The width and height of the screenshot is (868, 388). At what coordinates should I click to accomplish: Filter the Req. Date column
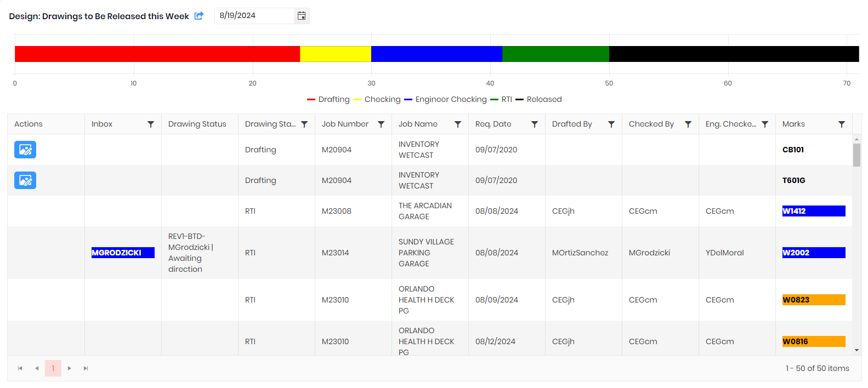point(535,124)
